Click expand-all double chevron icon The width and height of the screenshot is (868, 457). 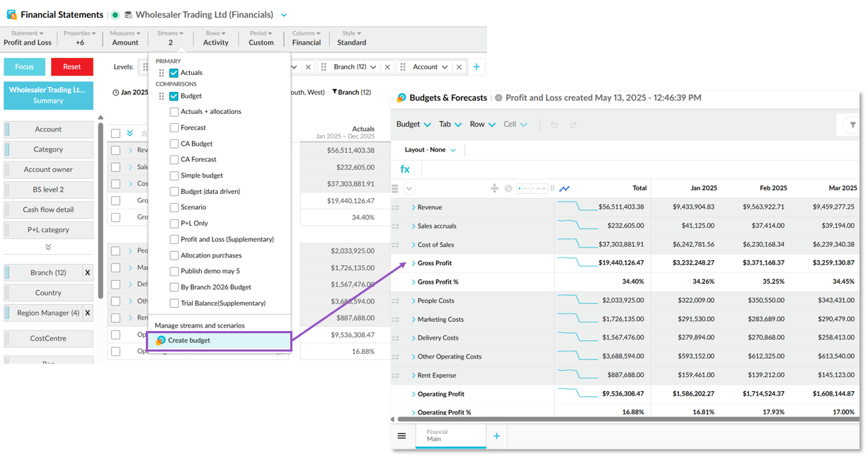click(x=130, y=133)
